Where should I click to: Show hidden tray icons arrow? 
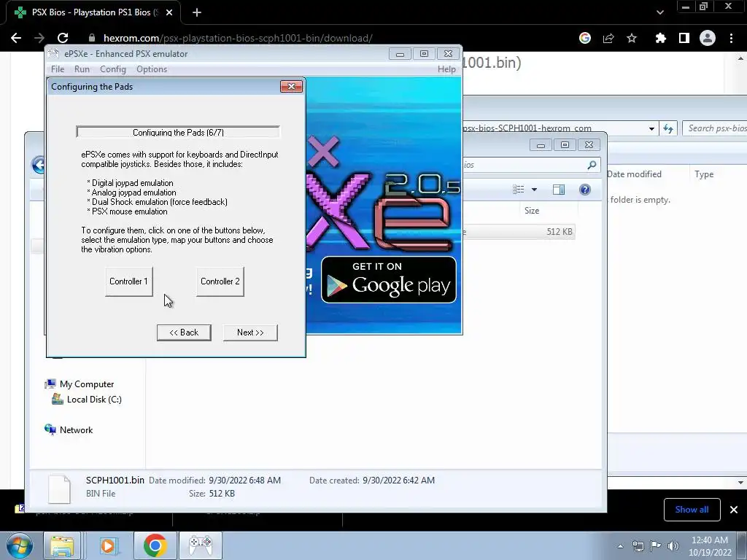[620, 546]
